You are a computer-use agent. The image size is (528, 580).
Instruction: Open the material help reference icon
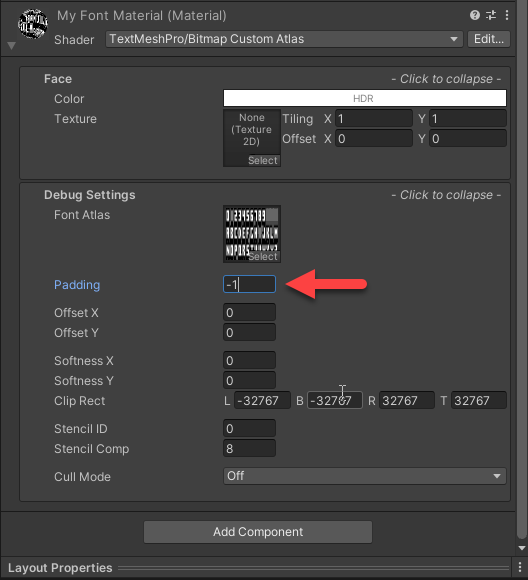(475, 15)
